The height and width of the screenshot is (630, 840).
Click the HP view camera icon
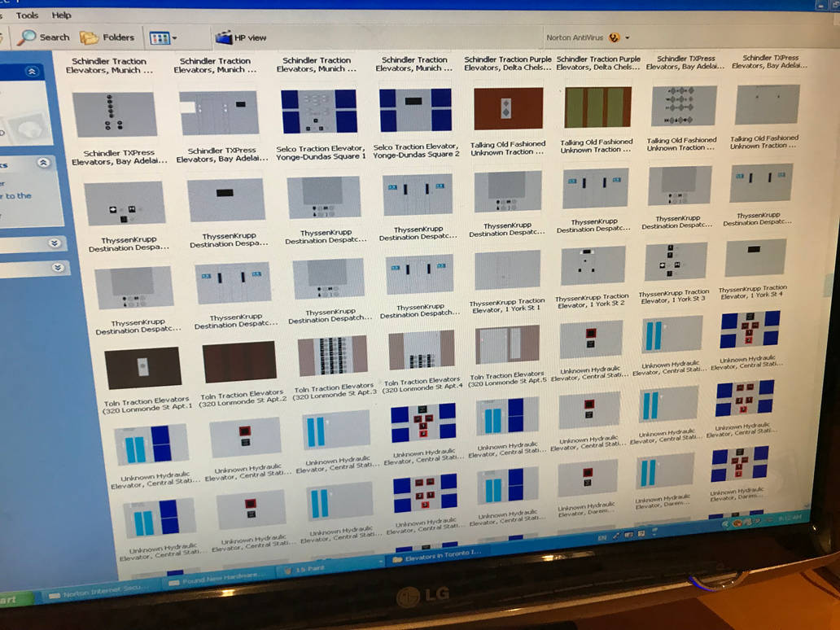(x=224, y=37)
